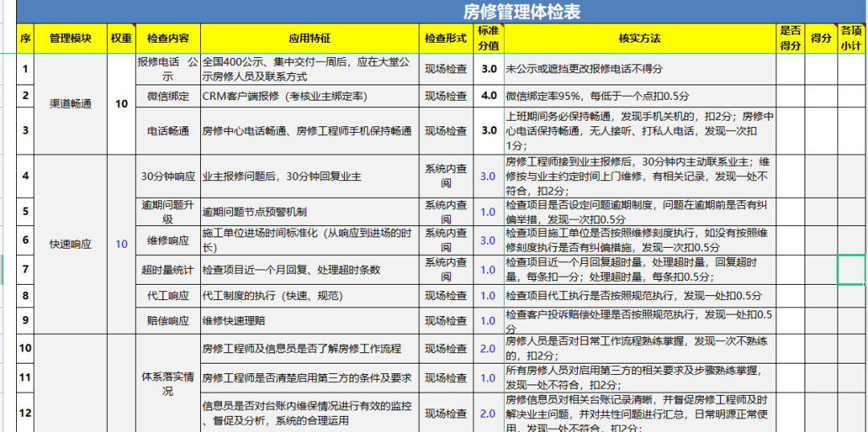Select score 2.0 in row 10
Viewport: 868px width, 432px height.
point(489,349)
